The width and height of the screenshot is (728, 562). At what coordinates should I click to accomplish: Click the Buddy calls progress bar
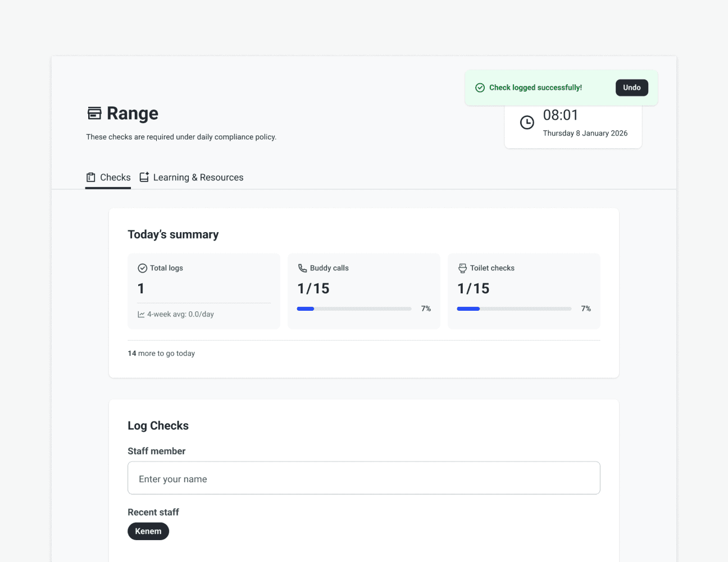click(354, 309)
